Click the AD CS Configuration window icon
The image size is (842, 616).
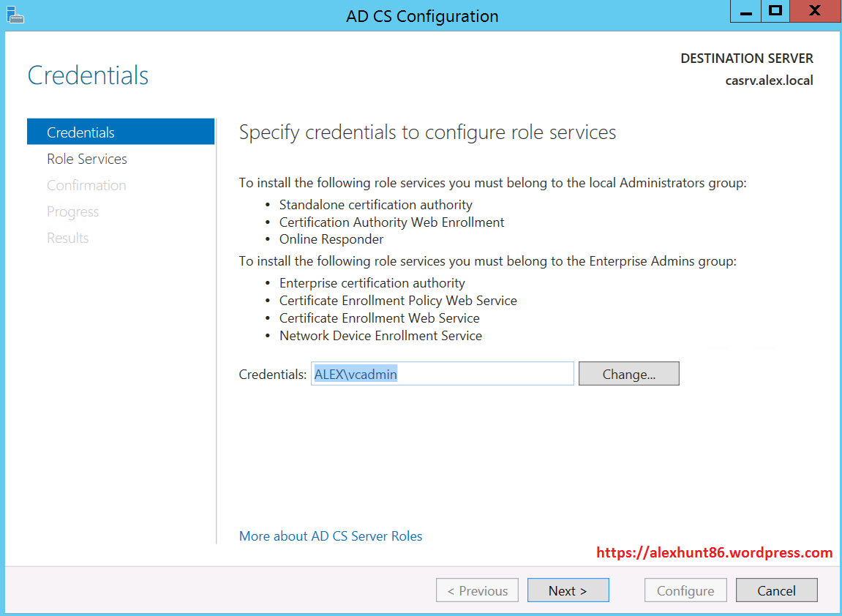(x=15, y=14)
